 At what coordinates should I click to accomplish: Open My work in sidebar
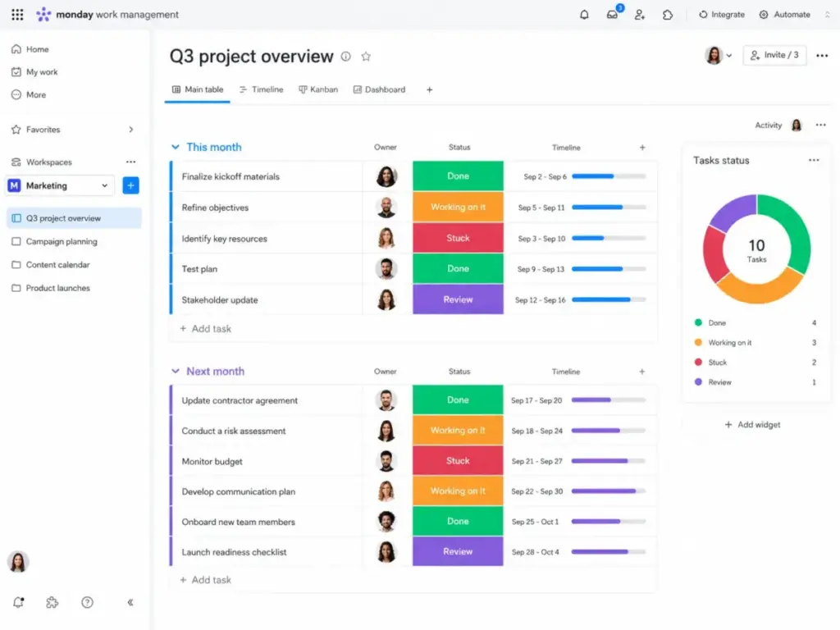34,72
